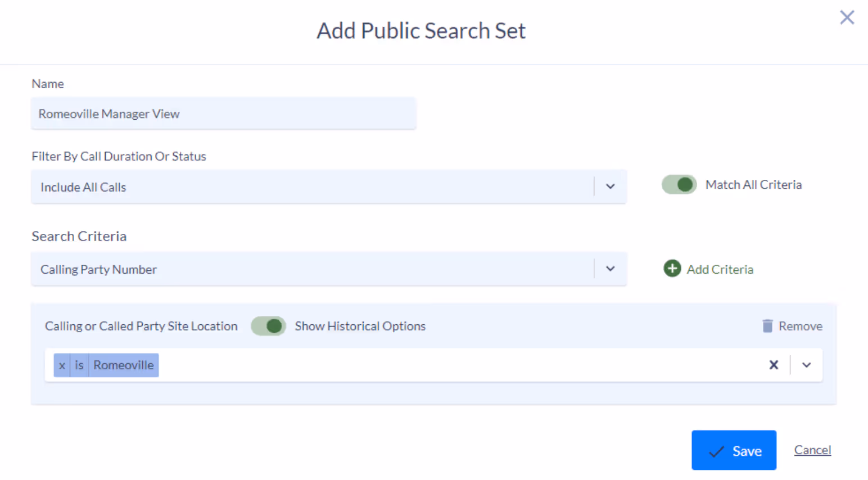
Task: Click the Filter By Call Duration Or Status label
Action: pyautogui.click(x=119, y=156)
